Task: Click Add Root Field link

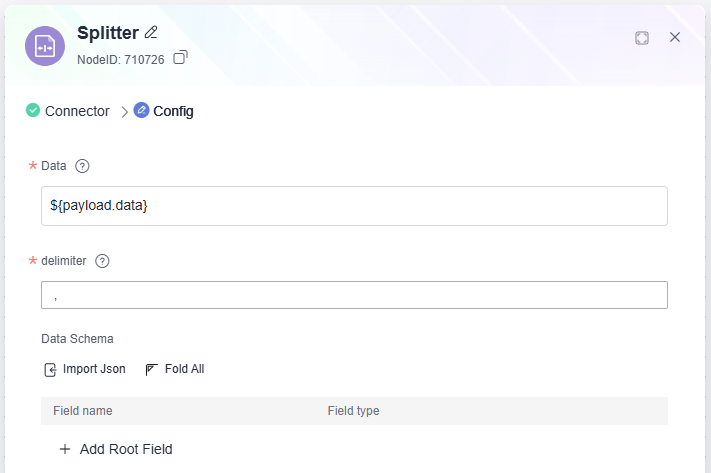Action: click(126, 449)
